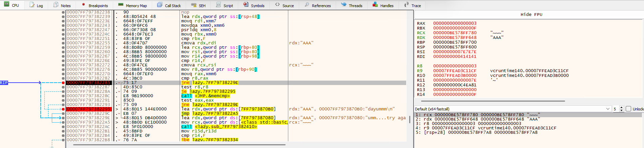Click the disassembly pane horizontal scrollbar
644x148 pixels.
click(179, 145)
